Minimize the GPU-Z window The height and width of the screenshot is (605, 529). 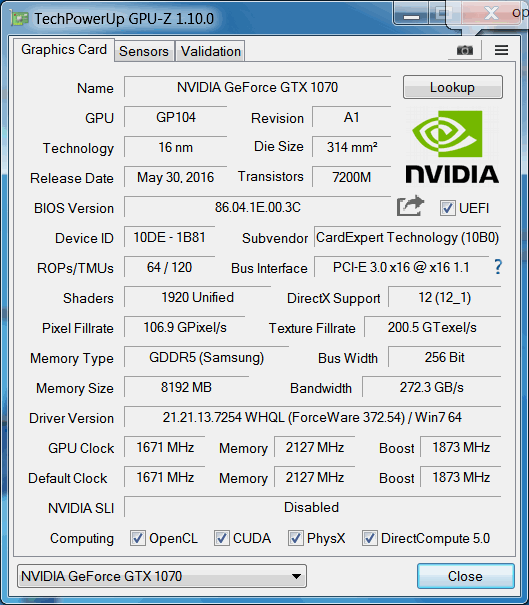411,16
